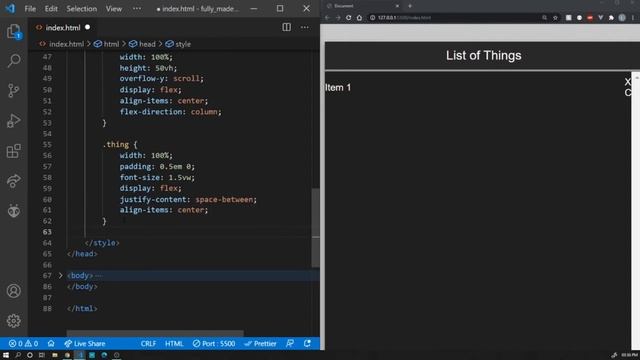The height and width of the screenshot is (360, 640).
Task: Click the editor horizontal scrollbar thumb
Action: point(155,333)
